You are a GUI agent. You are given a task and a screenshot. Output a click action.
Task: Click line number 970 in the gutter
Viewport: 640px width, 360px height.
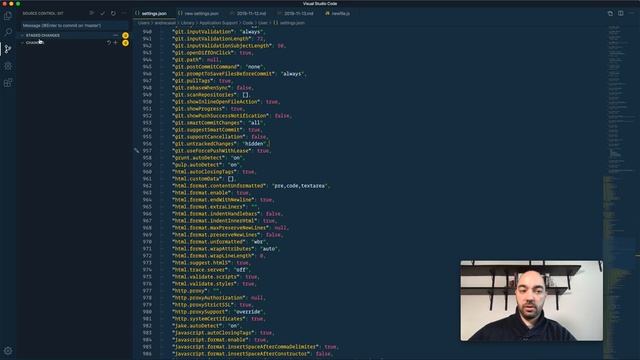coord(147,242)
